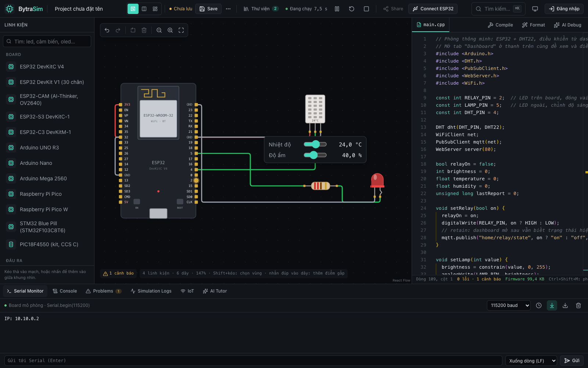Viewport: 588px width, 368px height.
Task: Click Connect ESP32 button
Action: (x=433, y=9)
